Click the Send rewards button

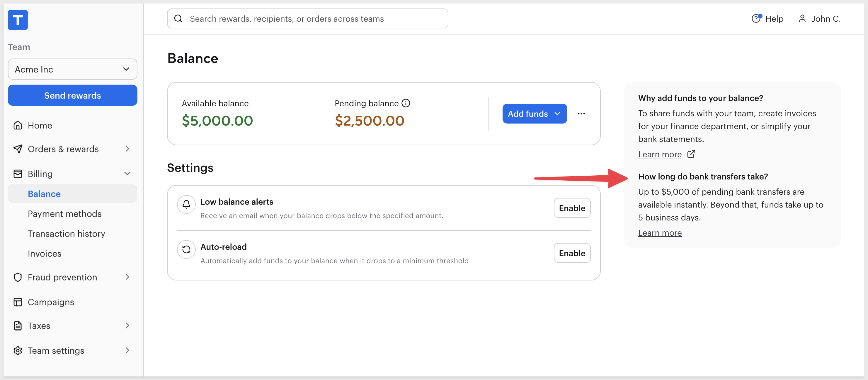click(72, 95)
